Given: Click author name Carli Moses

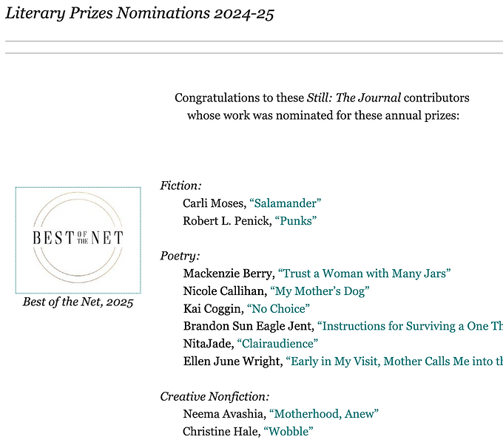Looking at the screenshot, I should tap(213, 203).
